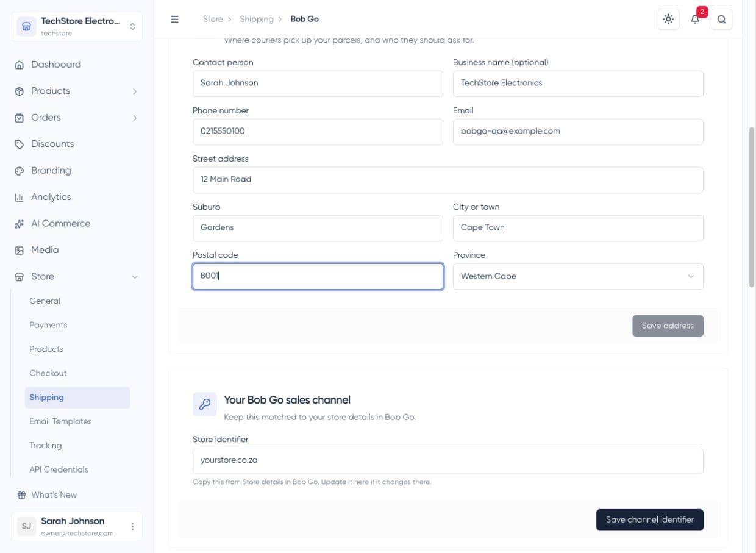The width and height of the screenshot is (756, 553).
Task: Focus the Contact person field
Action: tap(318, 83)
